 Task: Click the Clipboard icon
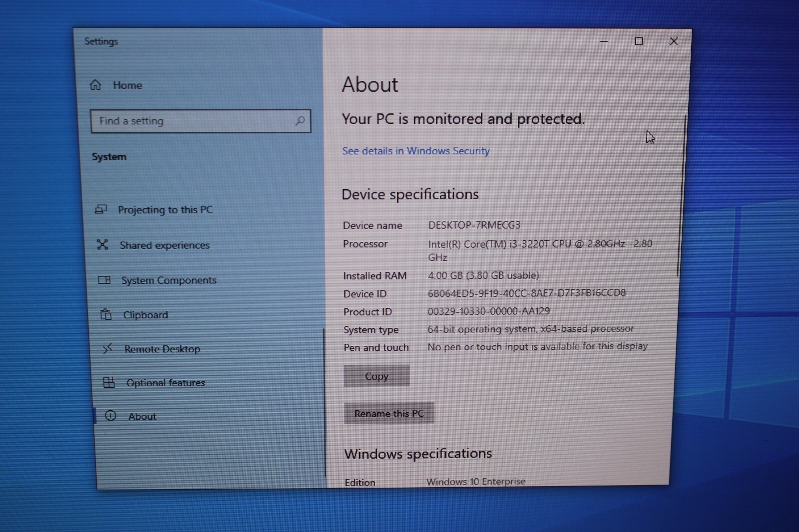click(x=106, y=314)
